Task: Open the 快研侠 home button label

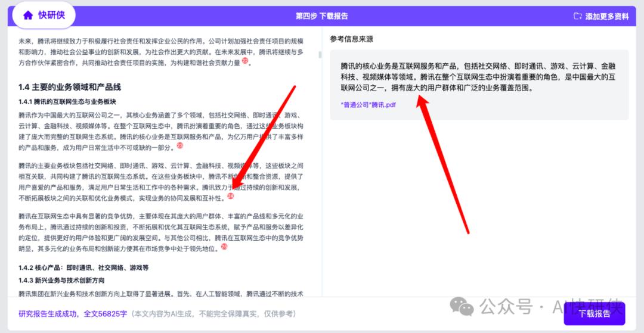Action: click(51, 15)
